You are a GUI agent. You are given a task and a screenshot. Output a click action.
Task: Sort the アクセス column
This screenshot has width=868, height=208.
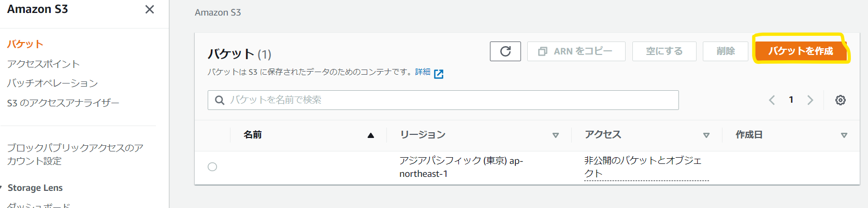point(706,135)
